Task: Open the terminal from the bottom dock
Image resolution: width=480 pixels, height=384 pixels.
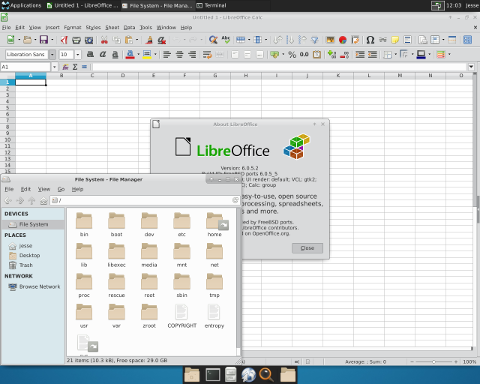Action: click(x=212, y=375)
